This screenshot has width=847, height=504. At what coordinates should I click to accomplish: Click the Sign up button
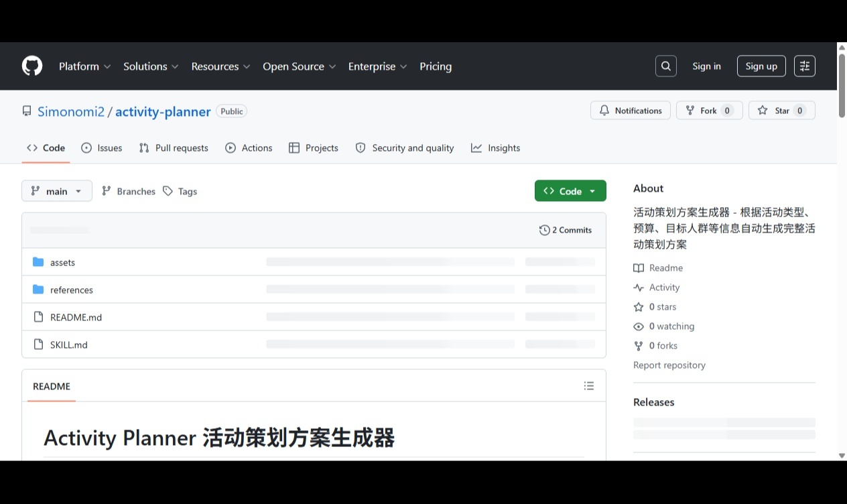761,66
